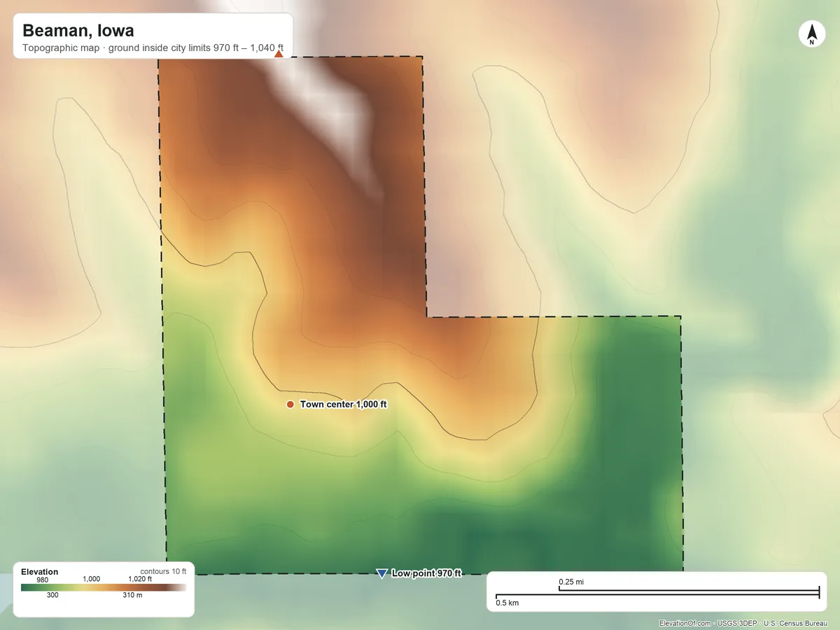
Task: Select the 'Town center 1,000 ft' label
Action: [x=343, y=405]
